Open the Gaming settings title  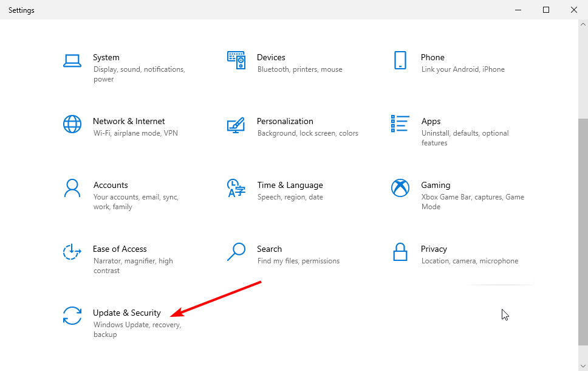coord(436,185)
